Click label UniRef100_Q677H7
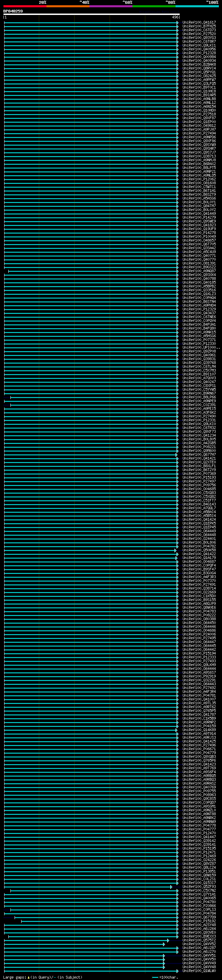Viewport: 222px width, 980px height. (199, 455)
